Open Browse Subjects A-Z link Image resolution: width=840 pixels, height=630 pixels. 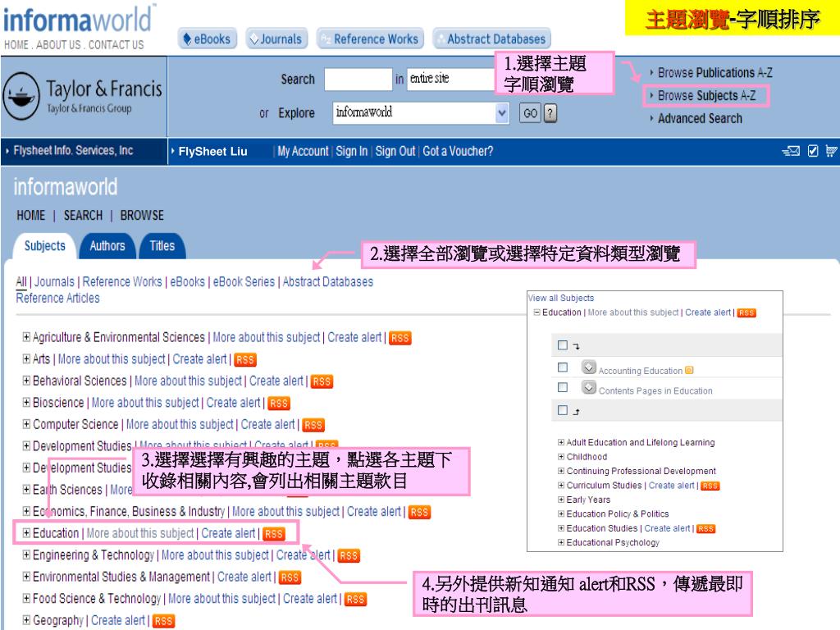coord(706,95)
